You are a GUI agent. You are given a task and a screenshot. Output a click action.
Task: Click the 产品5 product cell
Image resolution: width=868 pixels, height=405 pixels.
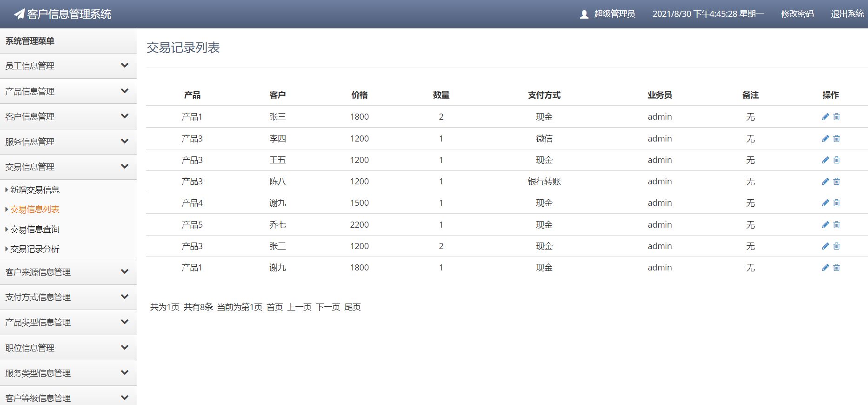192,225
